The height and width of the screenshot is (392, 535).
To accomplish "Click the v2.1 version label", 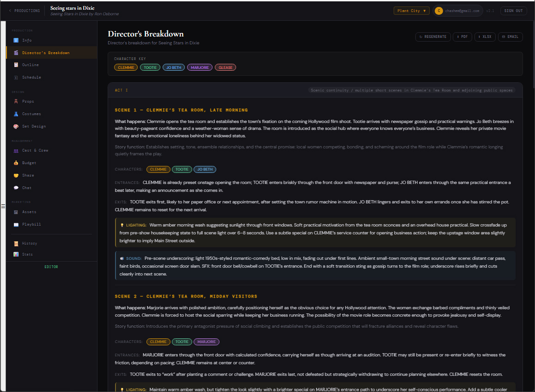I will (x=490, y=11).
